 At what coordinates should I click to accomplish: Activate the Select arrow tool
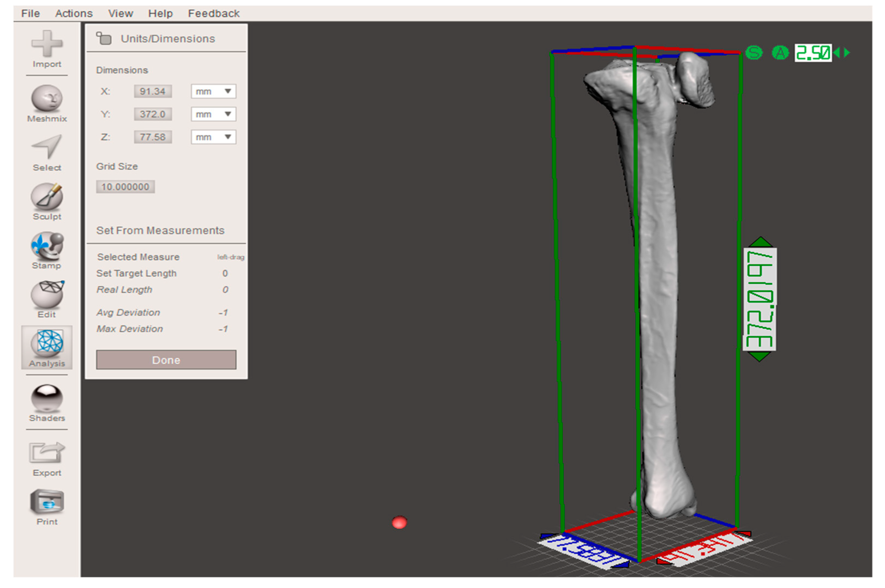coord(47,147)
